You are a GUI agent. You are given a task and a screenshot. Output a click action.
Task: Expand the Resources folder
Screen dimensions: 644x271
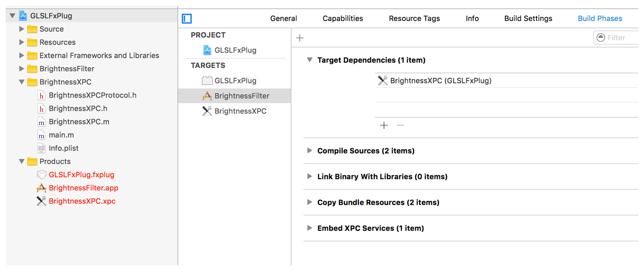[x=21, y=42]
